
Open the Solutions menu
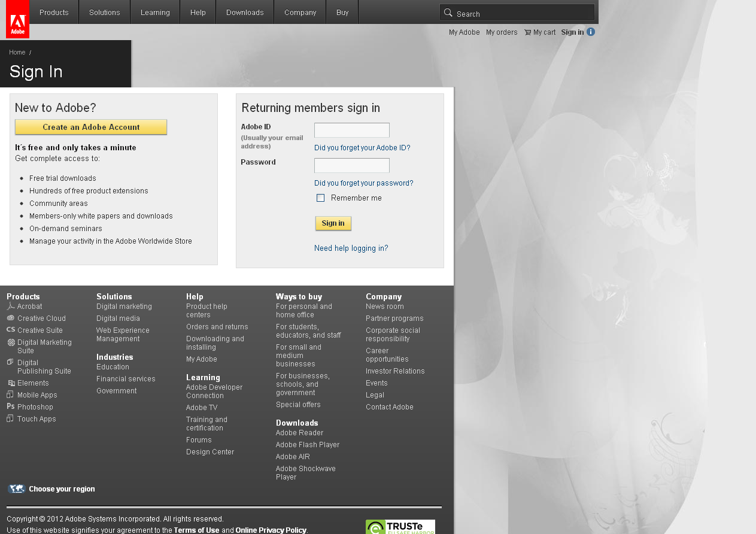click(105, 12)
